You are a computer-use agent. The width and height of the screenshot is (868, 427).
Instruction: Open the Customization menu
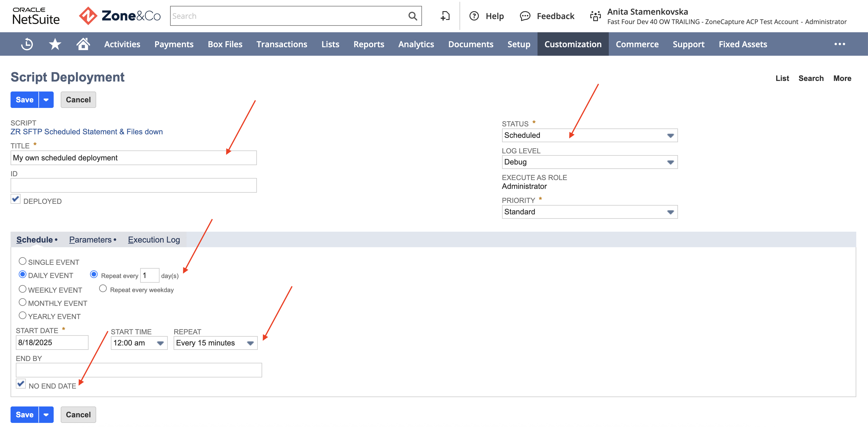pos(572,44)
